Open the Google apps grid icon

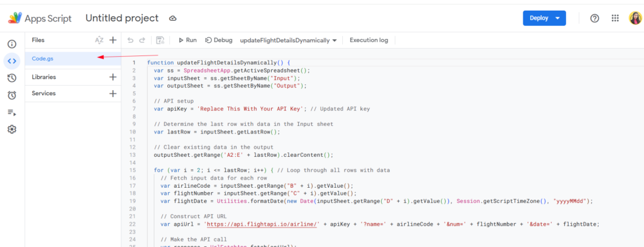(x=615, y=18)
